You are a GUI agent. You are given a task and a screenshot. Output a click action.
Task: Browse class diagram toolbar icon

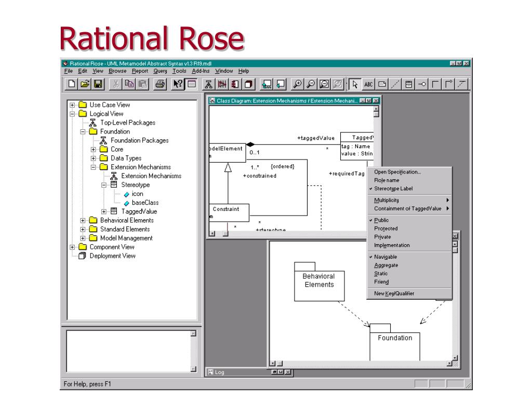[209, 84]
